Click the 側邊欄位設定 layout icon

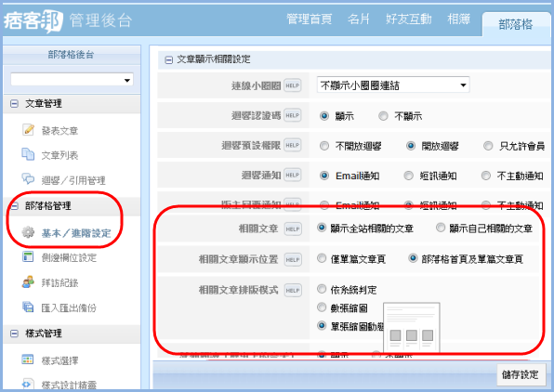[28, 256]
